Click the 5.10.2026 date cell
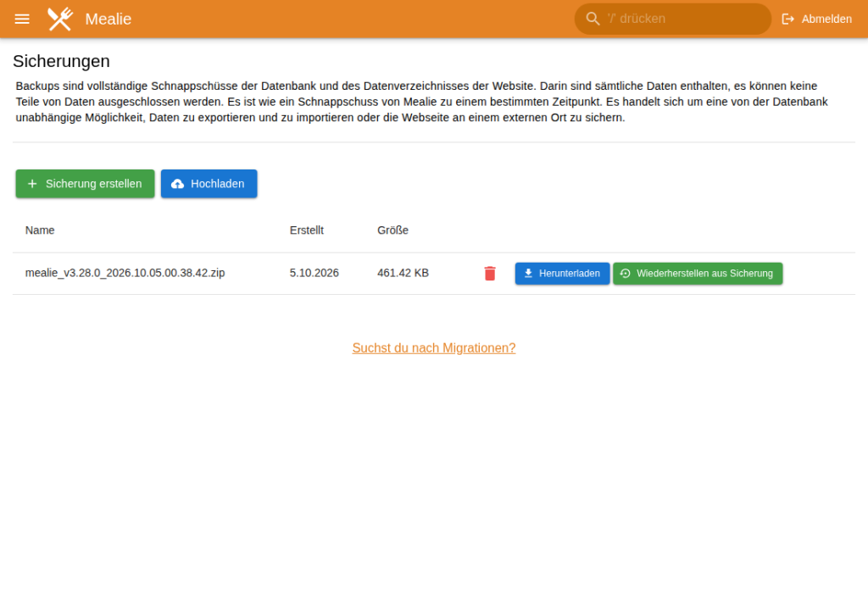The image size is (868, 599). tap(314, 273)
